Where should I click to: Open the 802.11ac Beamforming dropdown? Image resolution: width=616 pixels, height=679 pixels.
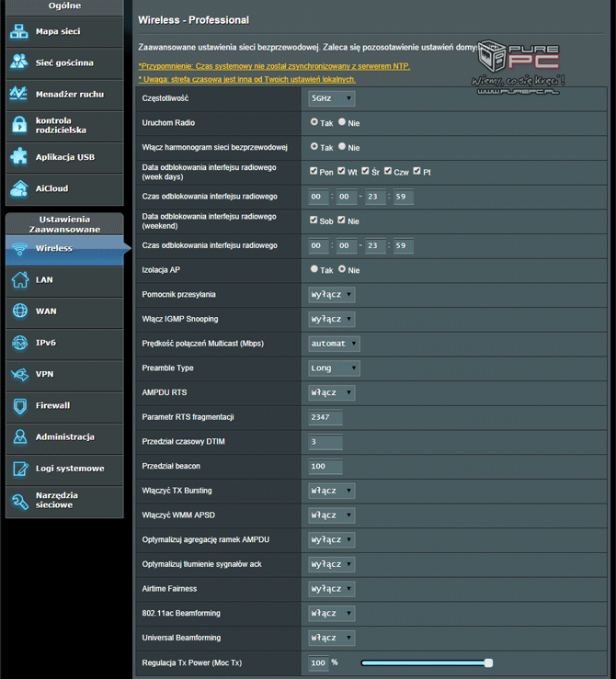(332, 613)
